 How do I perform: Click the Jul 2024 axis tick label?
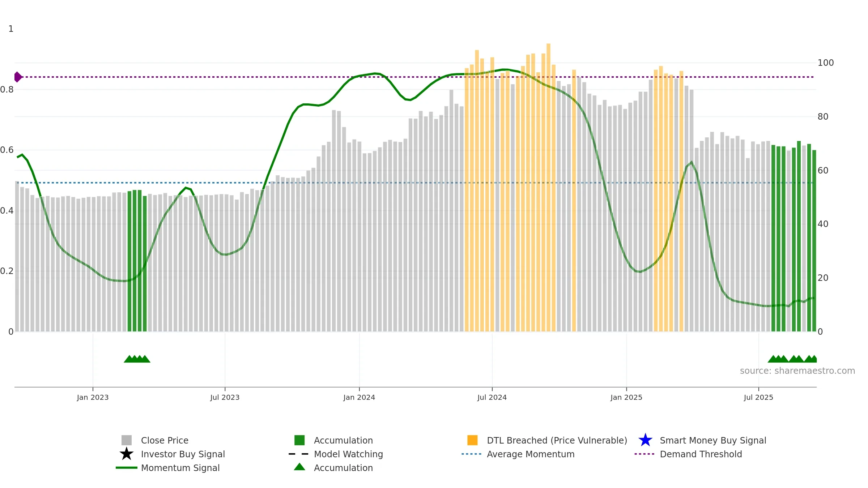tap(492, 397)
